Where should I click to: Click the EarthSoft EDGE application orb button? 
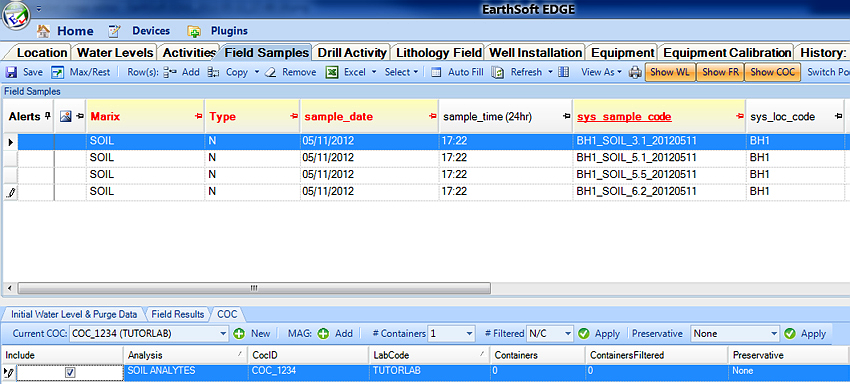[x=17, y=16]
